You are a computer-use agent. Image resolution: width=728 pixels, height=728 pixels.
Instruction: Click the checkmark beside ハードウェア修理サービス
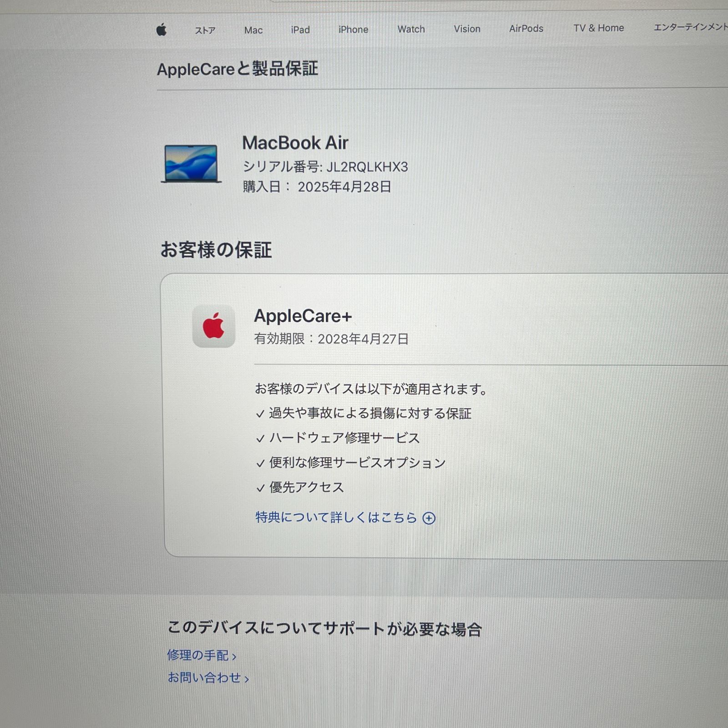(260, 438)
